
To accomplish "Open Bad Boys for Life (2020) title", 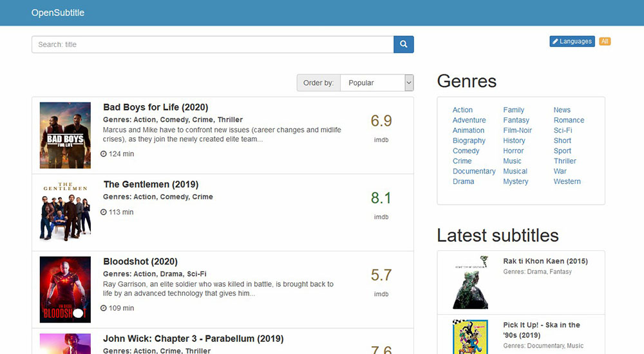I will [155, 107].
